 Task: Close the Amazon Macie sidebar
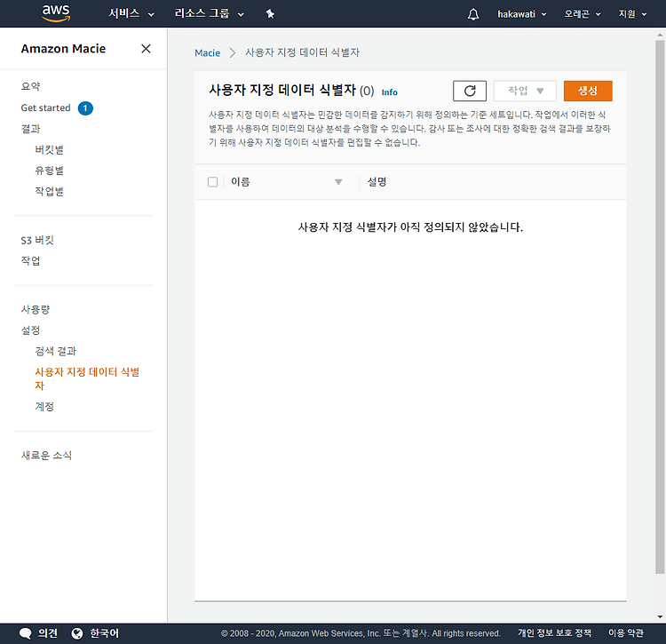[146, 49]
